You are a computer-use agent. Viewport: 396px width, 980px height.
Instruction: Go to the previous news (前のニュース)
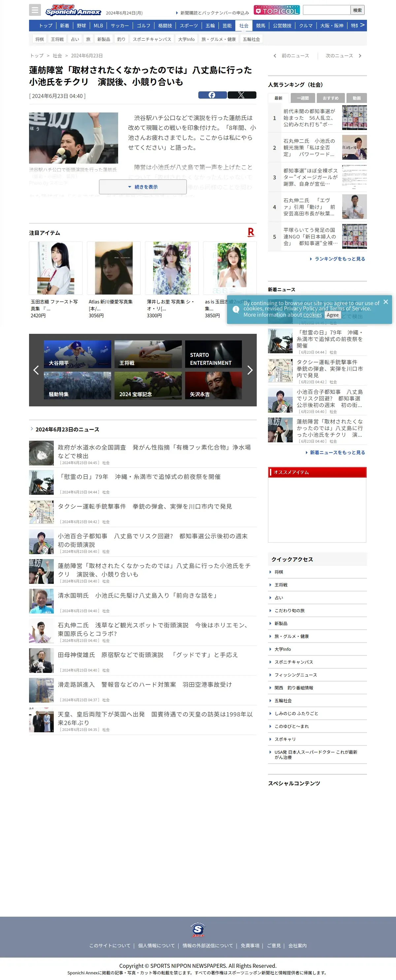[x=291, y=55]
